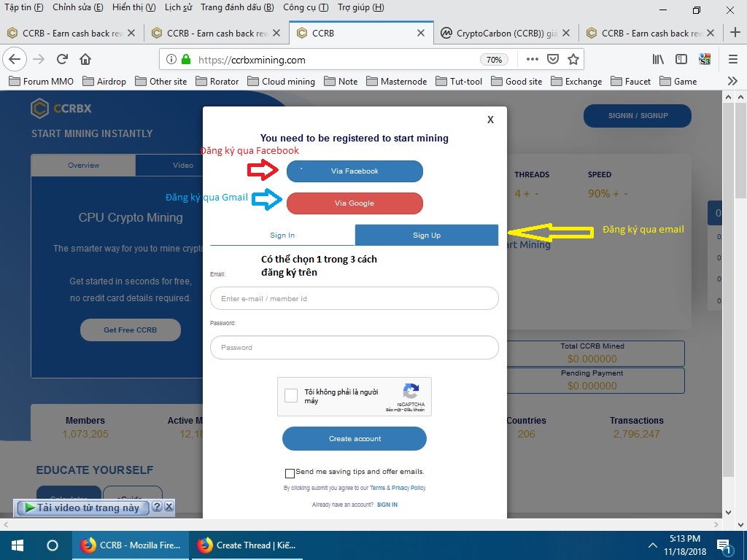The width and height of the screenshot is (747, 560).
Task: Open help on the video download bar
Action: [157, 507]
